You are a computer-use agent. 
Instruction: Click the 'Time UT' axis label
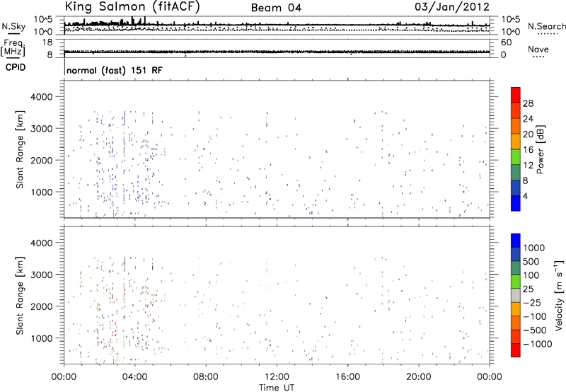pyautogui.click(x=277, y=388)
